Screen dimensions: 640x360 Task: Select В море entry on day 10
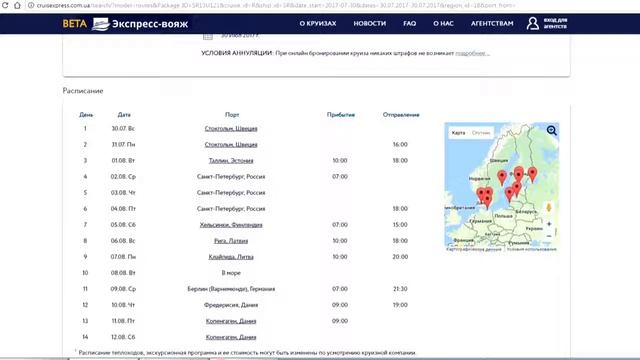(231, 273)
